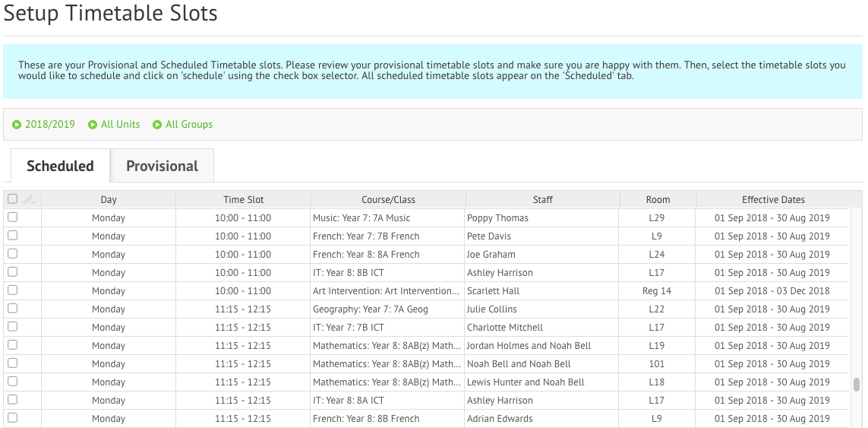Screen dimensions: 868x428
Task: Click the green arrow icon beside 2018/2019
Action: pyautogui.click(x=17, y=125)
